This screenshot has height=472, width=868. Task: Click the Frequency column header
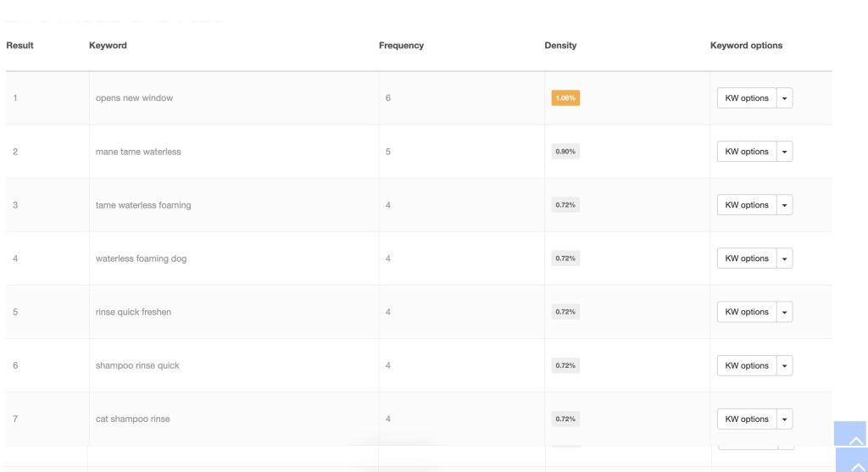pos(401,46)
